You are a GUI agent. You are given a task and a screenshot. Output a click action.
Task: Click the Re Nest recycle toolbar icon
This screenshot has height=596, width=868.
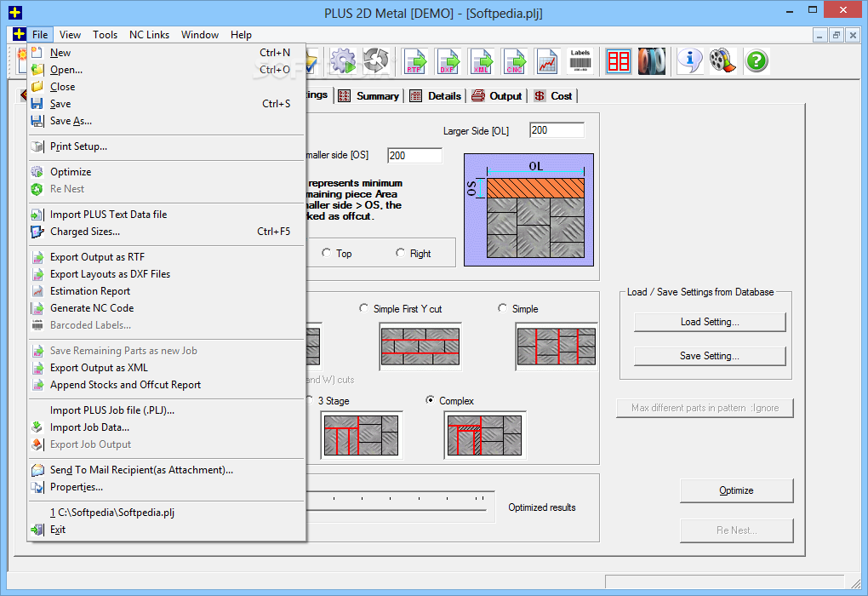[x=376, y=61]
